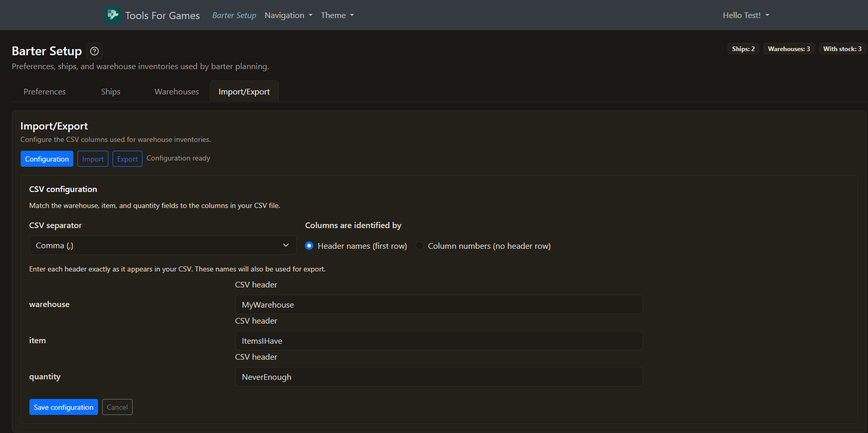This screenshot has height=433, width=868.
Task: Click the Configuration ready status text
Action: [x=178, y=158]
